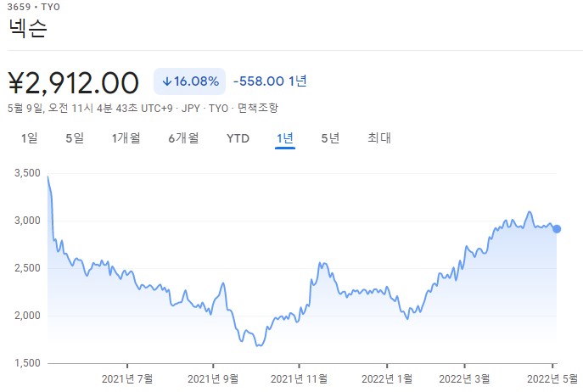Show the 5년 price range
Viewport: 583px width, 392px height.
330,138
